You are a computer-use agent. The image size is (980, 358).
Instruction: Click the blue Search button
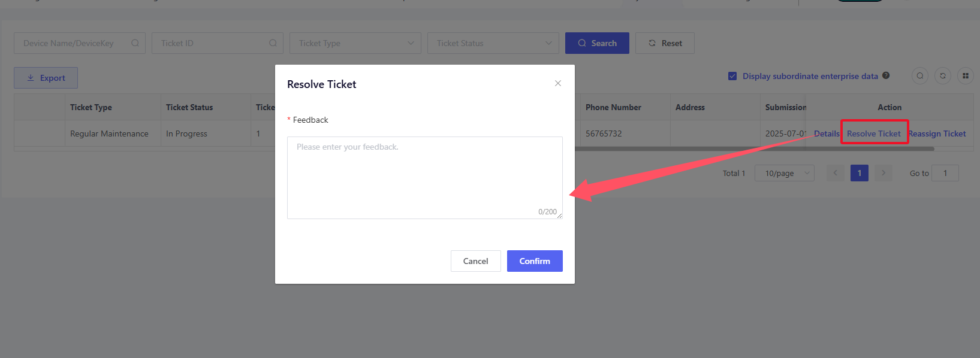[x=597, y=43]
